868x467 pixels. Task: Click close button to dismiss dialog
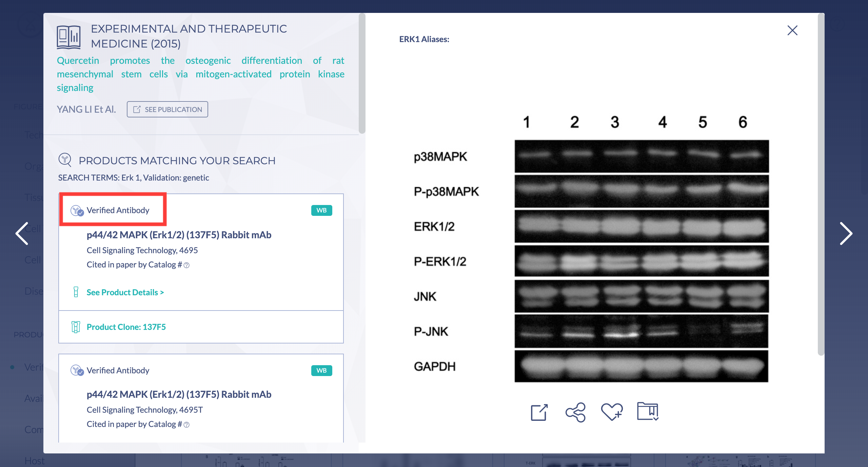(x=793, y=30)
